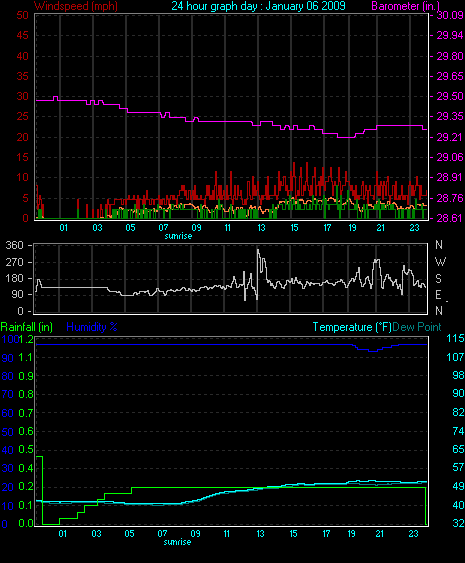Click hour 23 under the rainfall graph
The width and height of the screenshot is (465, 563).
click(413, 534)
